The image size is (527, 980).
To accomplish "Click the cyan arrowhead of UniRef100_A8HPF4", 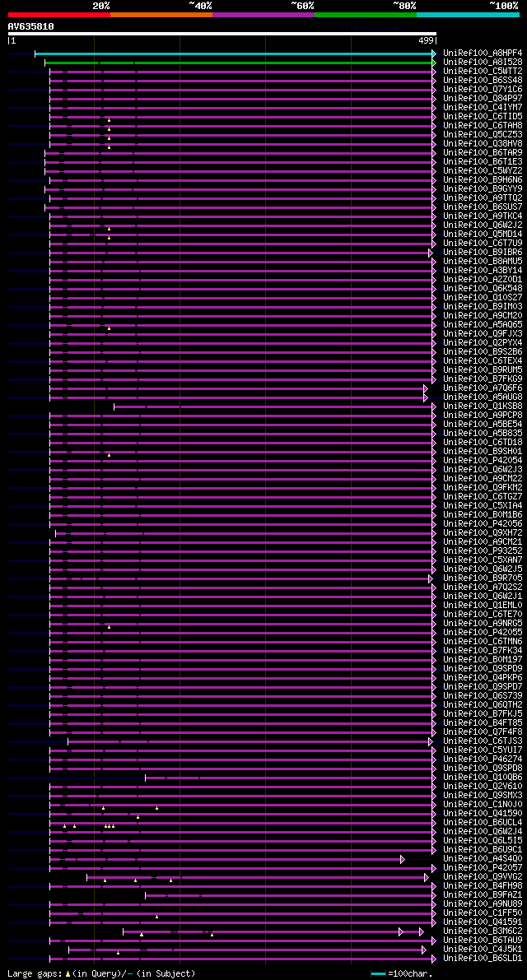I will [434, 53].
